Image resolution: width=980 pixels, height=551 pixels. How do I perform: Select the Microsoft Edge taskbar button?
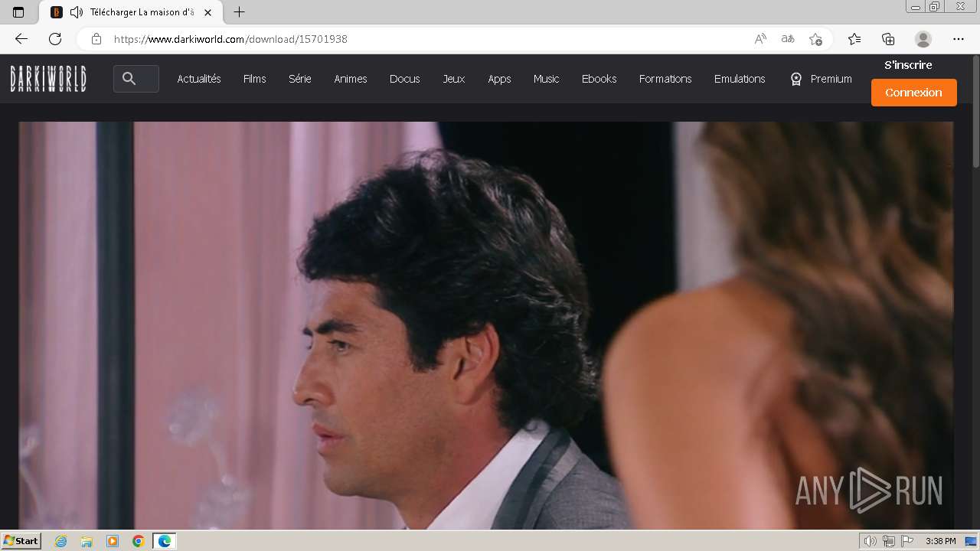[x=165, y=541]
